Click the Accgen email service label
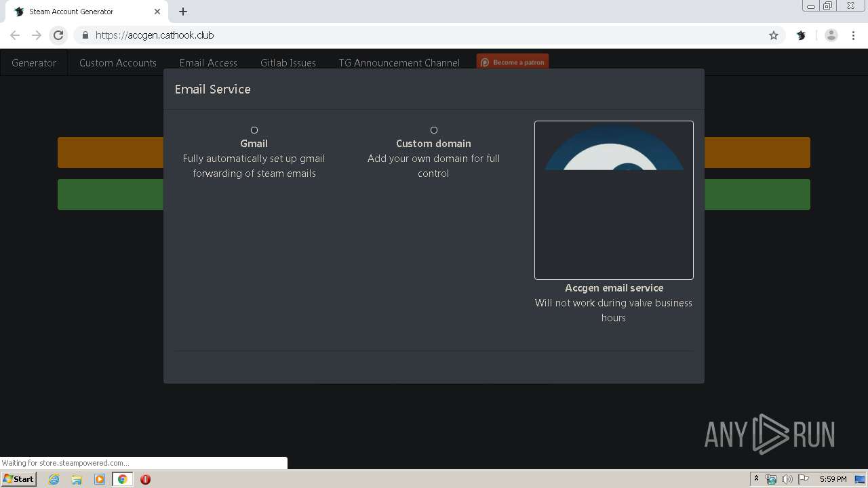 614,288
